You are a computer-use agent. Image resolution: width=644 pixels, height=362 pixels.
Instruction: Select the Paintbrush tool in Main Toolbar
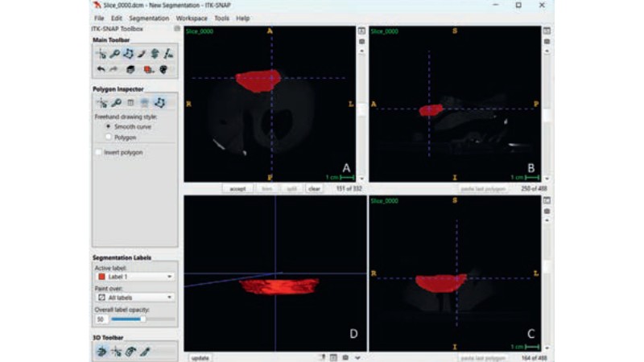[x=142, y=54]
